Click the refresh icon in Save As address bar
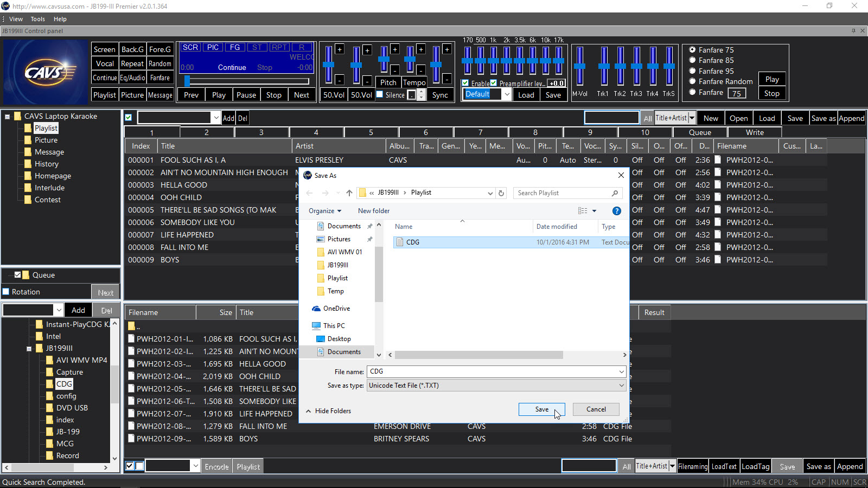868x488 pixels. pos(501,193)
